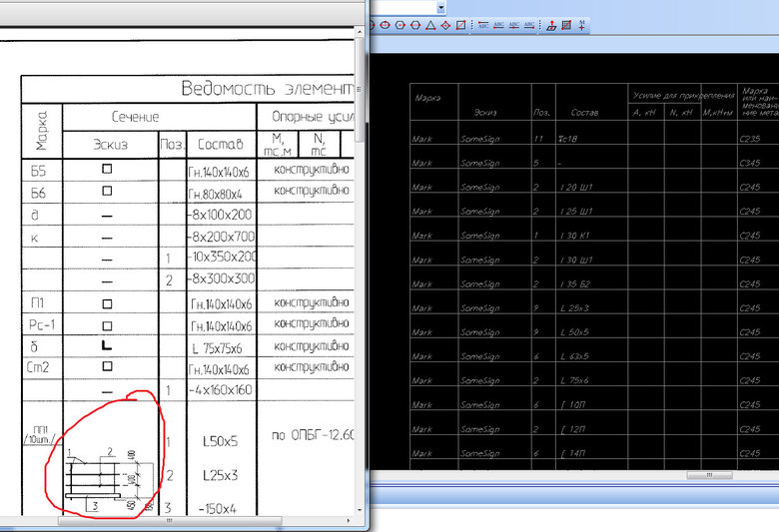
Task: Click cell '-8x100x200' in the left table
Action: click(220, 215)
